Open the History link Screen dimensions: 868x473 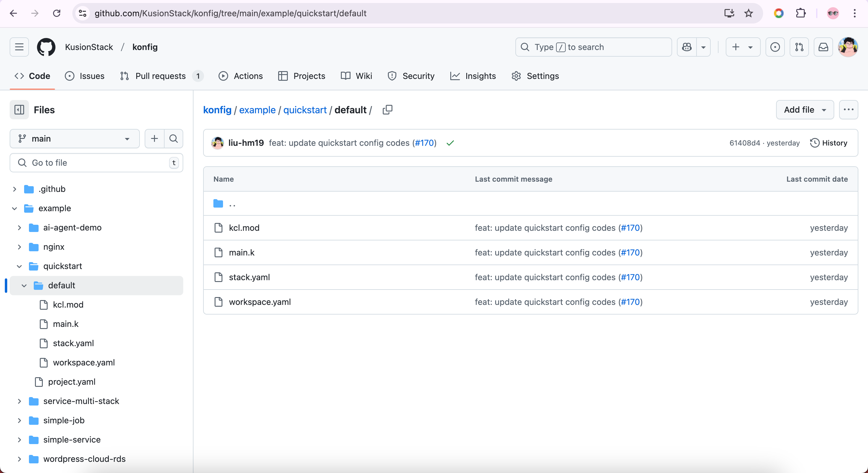(829, 143)
